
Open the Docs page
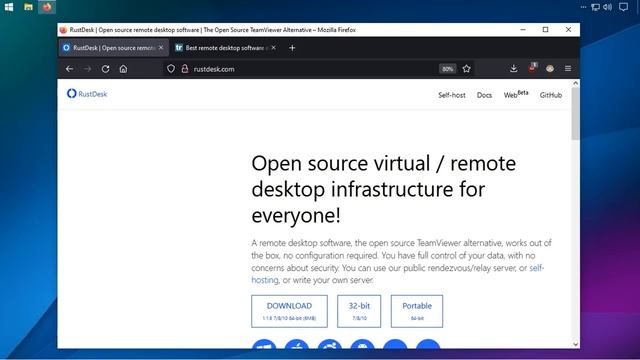pyautogui.click(x=484, y=95)
